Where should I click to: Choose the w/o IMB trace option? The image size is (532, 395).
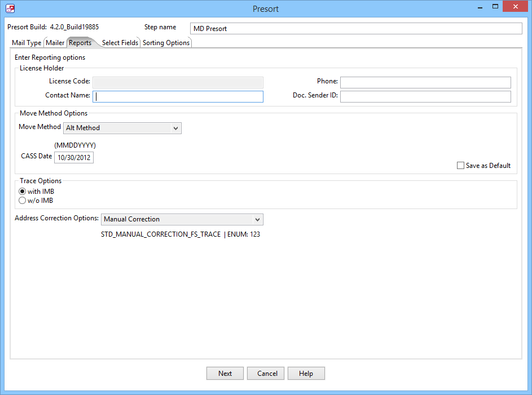point(23,200)
